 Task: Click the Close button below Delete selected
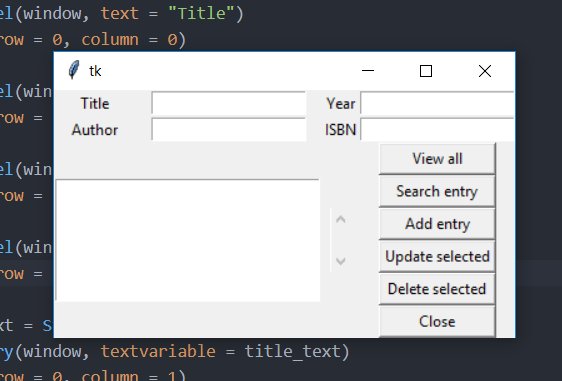coord(437,322)
